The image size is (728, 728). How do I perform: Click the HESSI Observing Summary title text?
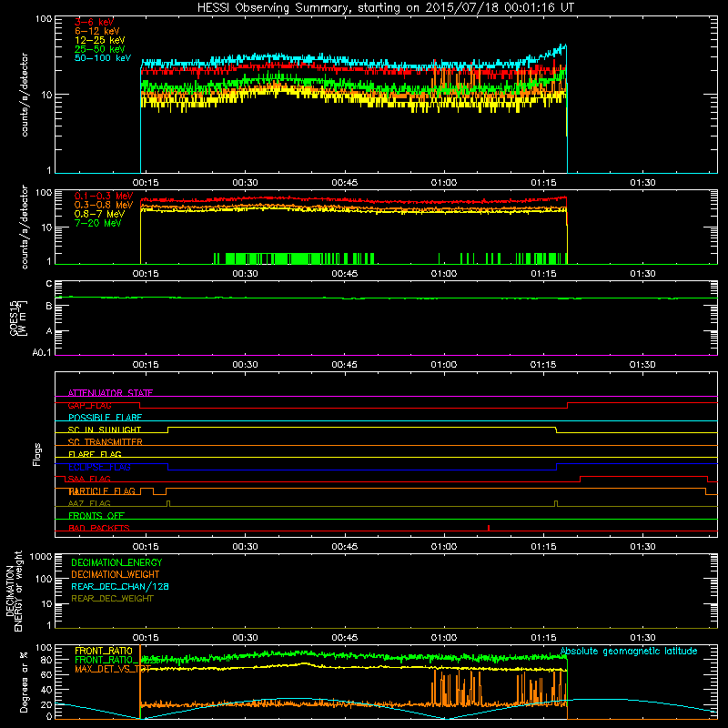click(386, 8)
